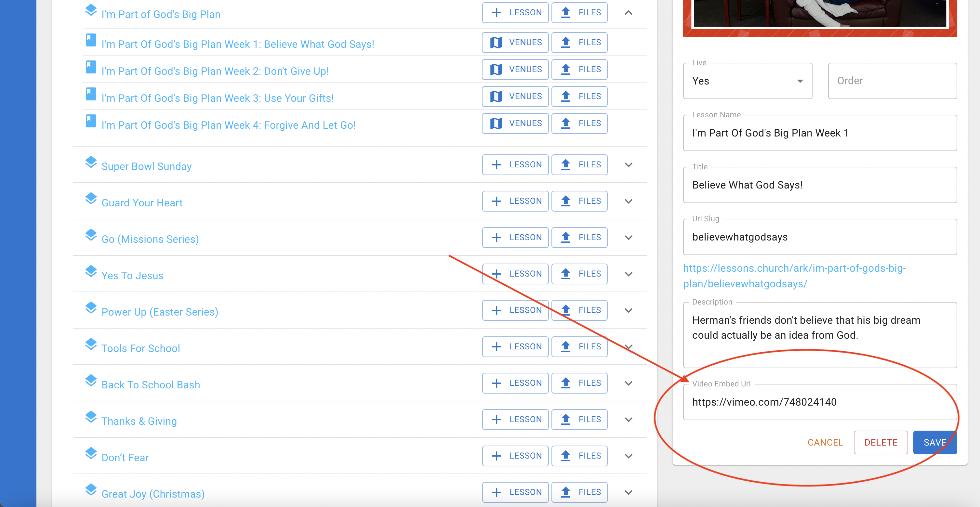The image size is (980, 507).
Task: Click DELETE to remove the lesson
Action: pos(881,442)
